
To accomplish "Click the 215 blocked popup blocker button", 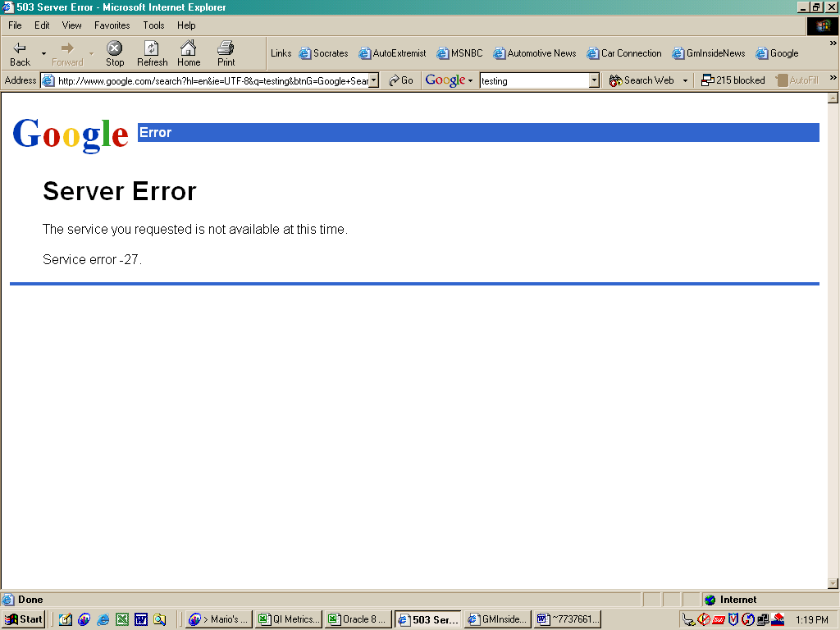I will tap(733, 80).
